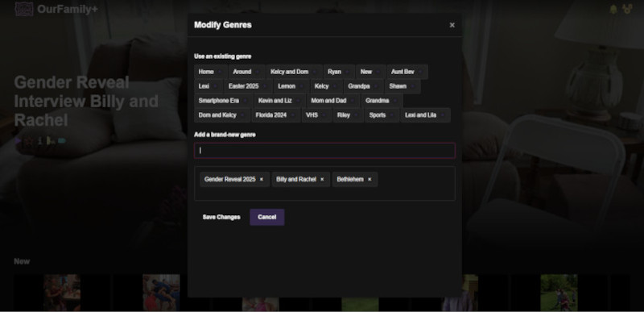
Task: Pick the Aunt Bev genre chip
Action: 407,72
